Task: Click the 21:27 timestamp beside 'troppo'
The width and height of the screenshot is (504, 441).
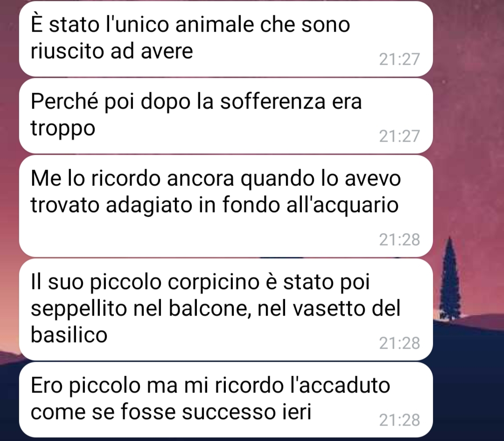Action: click(x=399, y=136)
